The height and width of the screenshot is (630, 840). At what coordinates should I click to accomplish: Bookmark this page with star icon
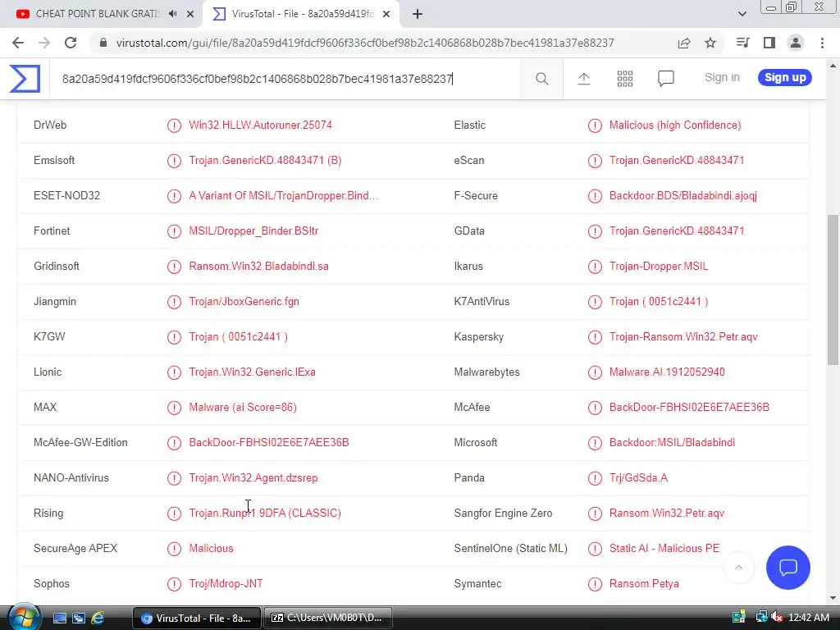710,43
